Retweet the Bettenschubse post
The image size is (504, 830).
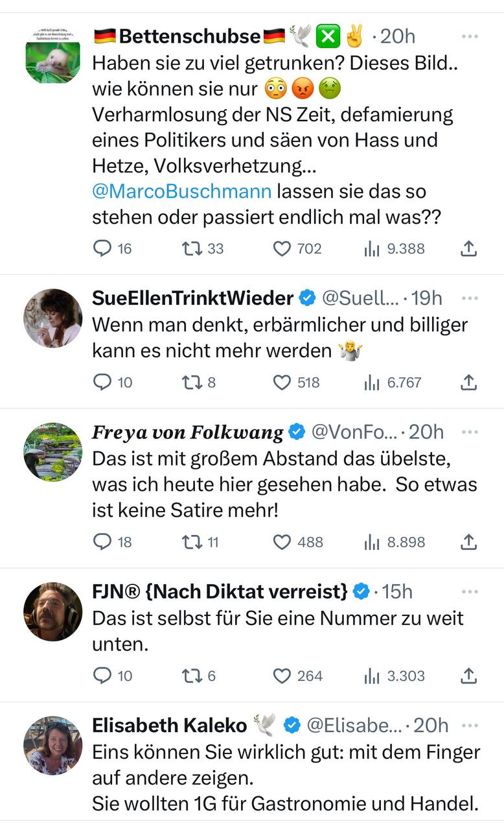coord(193,248)
